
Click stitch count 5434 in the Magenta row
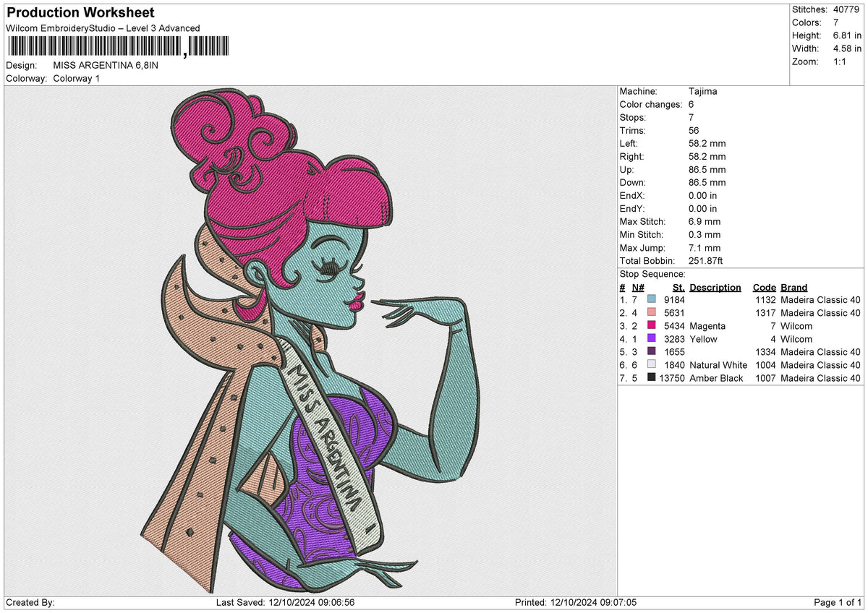(x=674, y=326)
